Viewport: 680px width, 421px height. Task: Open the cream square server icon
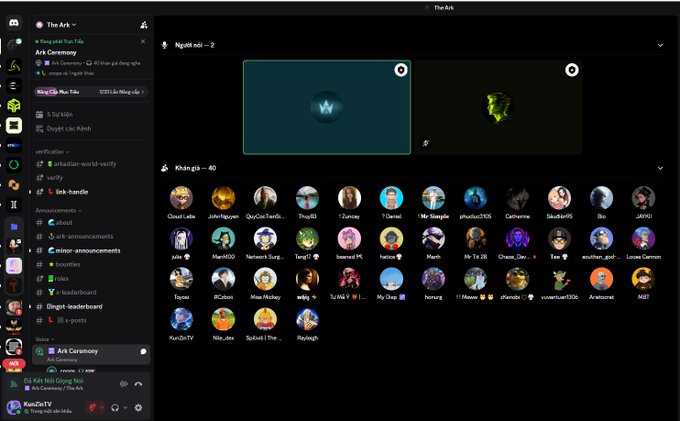coord(14,125)
